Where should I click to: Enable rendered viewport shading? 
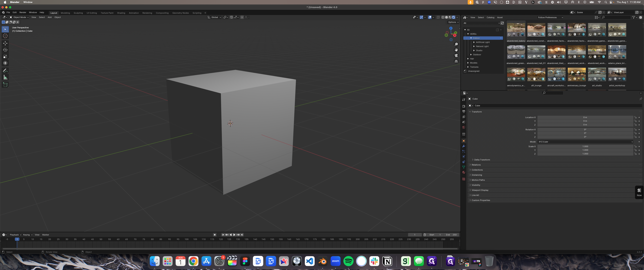click(x=453, y=17)
